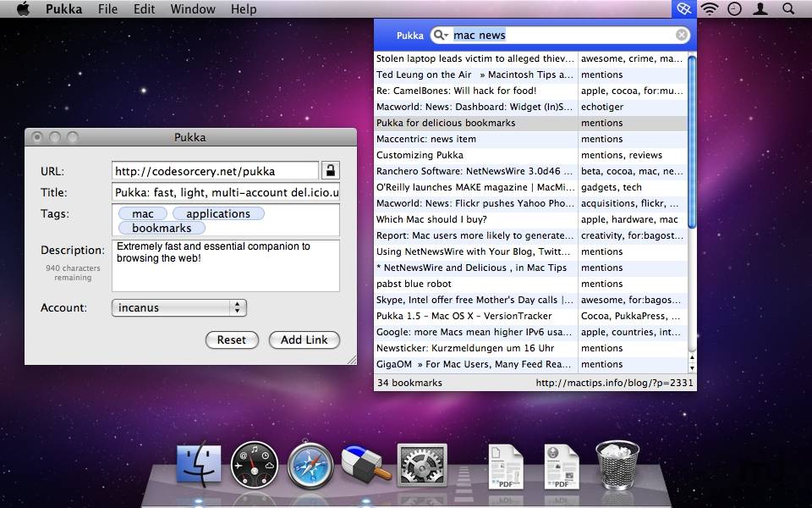Expand the Account popup showing incanus
The image size is (812, 508).
coord(178,307)
